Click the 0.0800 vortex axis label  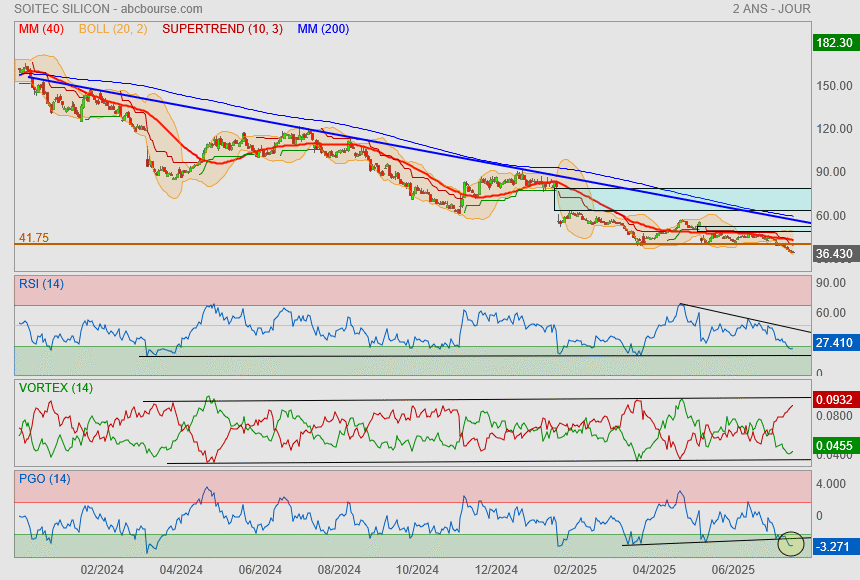(x=834, y=416)
